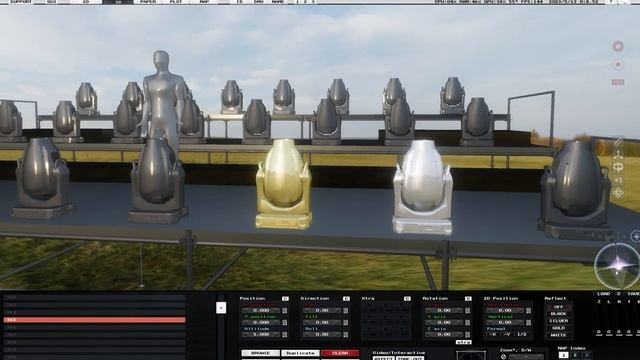The width and height of the screenshot is (640, 360).
Task: Select the rotate circle icon at right edge
Action: (619, 167)
